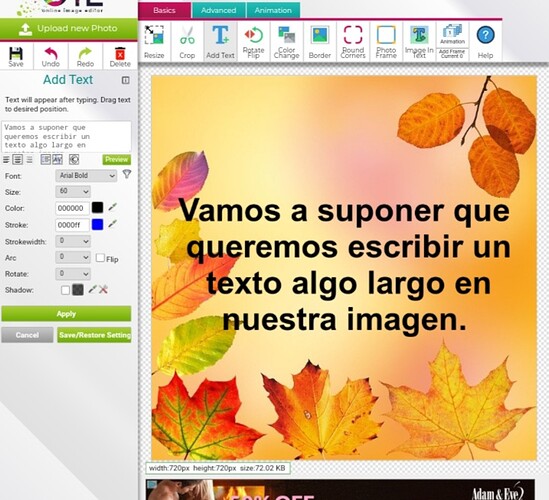Align text right
Viewport: 549px width, 500px height.
29,160
